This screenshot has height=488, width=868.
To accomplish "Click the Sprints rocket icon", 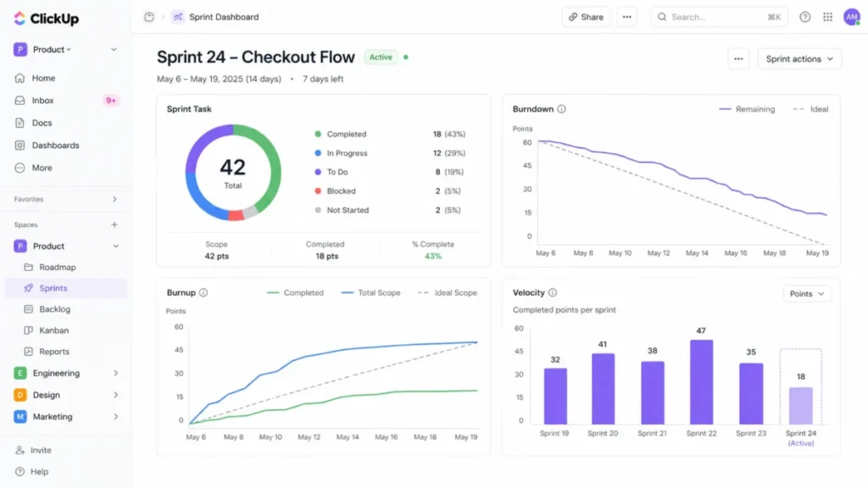I will coord(28,288).
